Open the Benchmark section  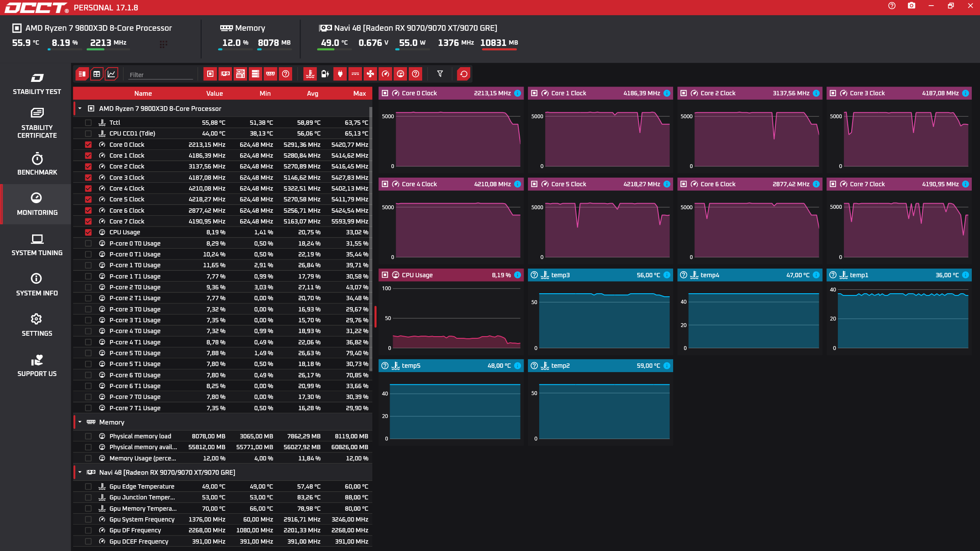click(37, 164)
